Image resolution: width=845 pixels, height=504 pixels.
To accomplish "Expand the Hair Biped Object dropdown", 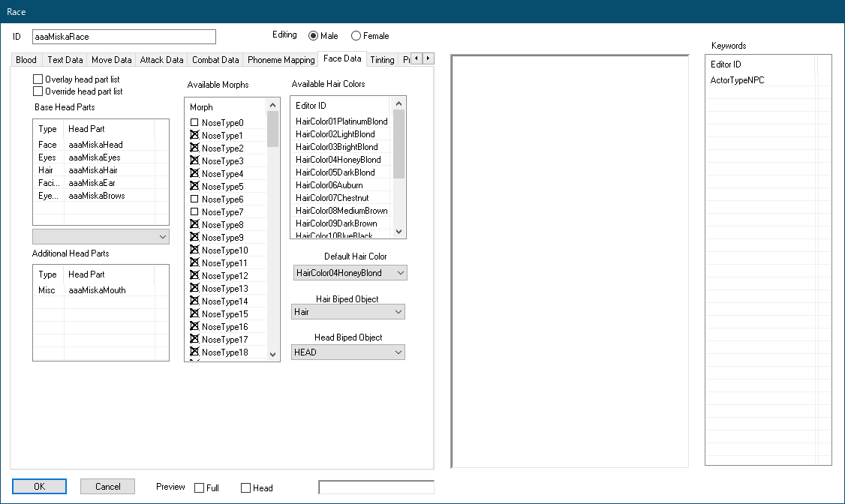I will 397,312.
